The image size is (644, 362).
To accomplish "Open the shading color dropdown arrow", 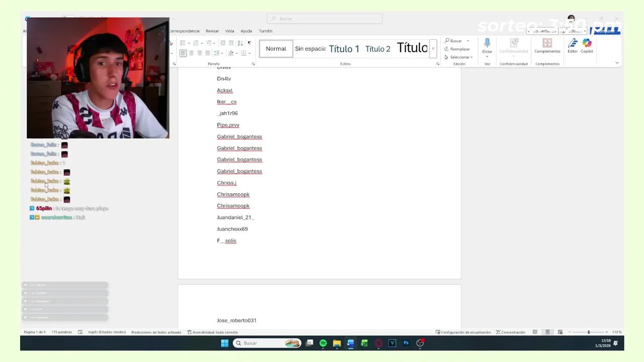I will coord(236,53).
